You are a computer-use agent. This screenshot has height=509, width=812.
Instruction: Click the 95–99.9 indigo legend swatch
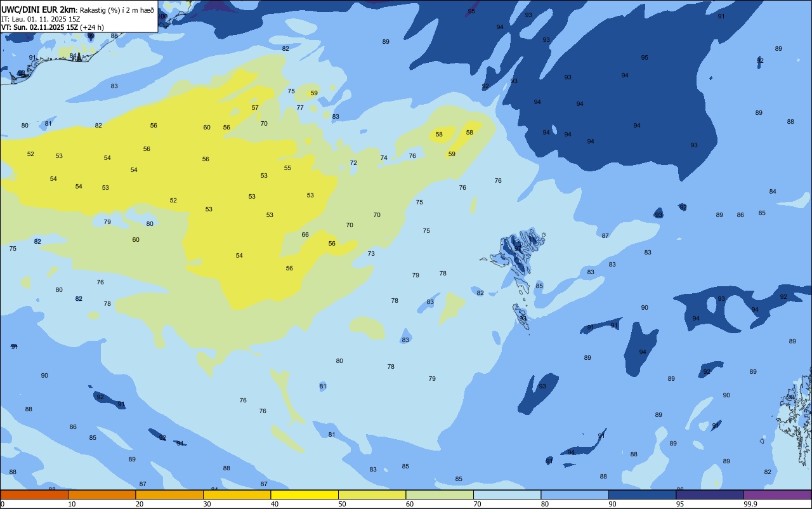click(x=710, y=494)
